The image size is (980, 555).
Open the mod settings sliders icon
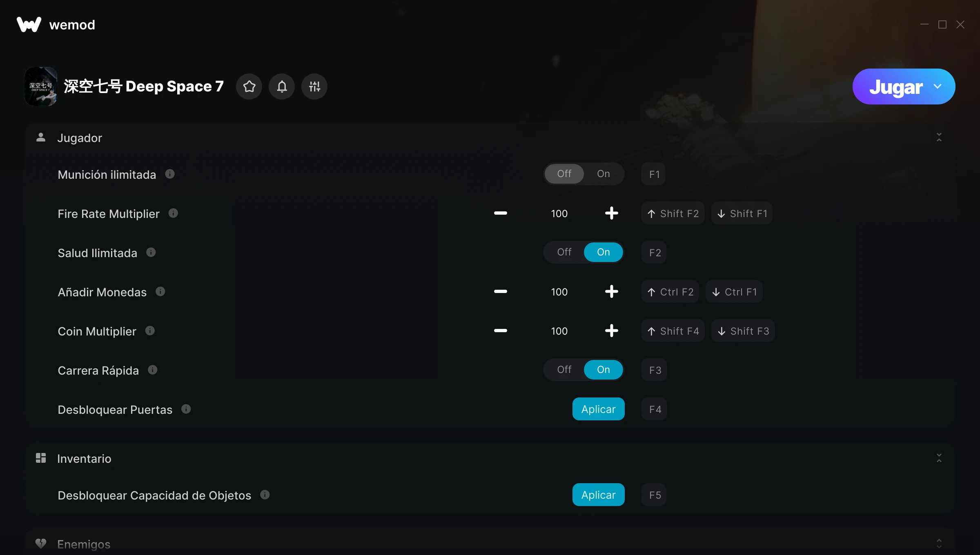(x=314, y=87)
